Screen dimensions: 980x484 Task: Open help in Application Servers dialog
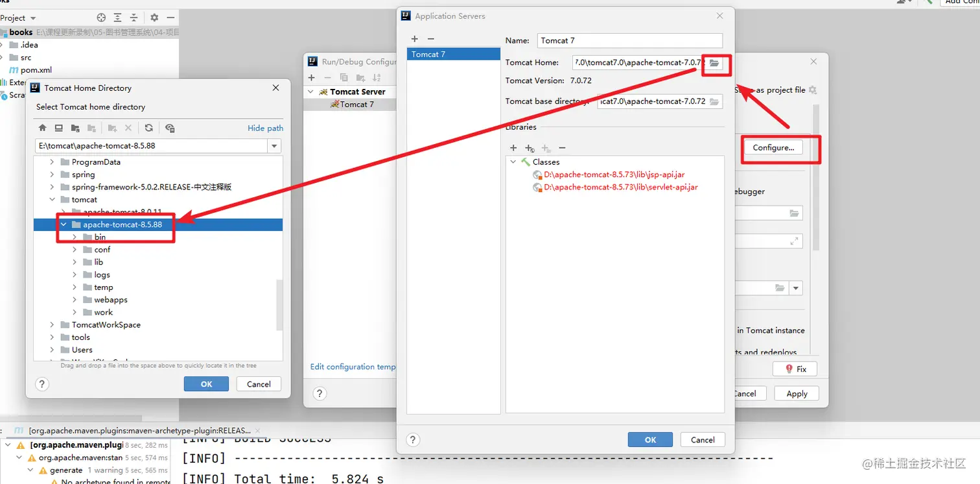tap(414, 440)
